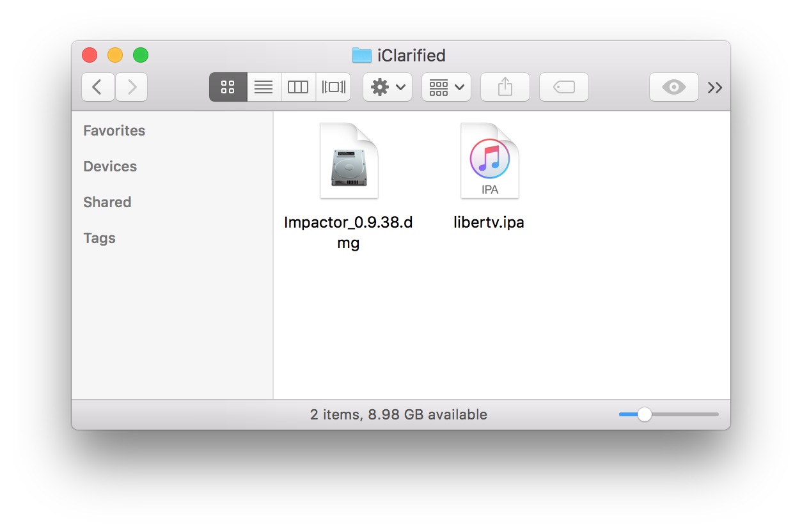The image size is (802, 532).
Task: Switch to column view
Action: coord(298,87)
